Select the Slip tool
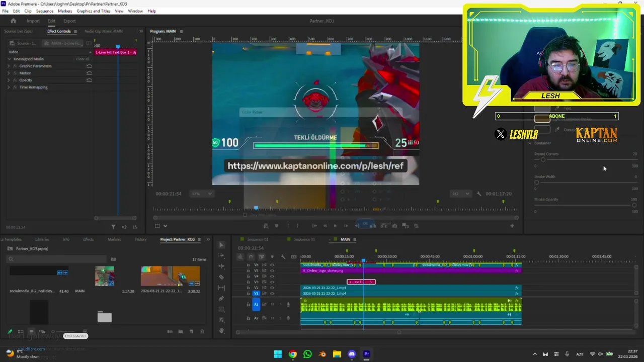The height and width of the screenshot is (362, 644). [221, 288]
